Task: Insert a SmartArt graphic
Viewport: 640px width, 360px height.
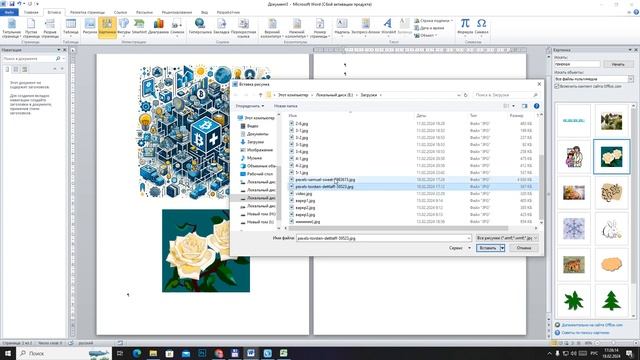Action: tap(139, 27)
